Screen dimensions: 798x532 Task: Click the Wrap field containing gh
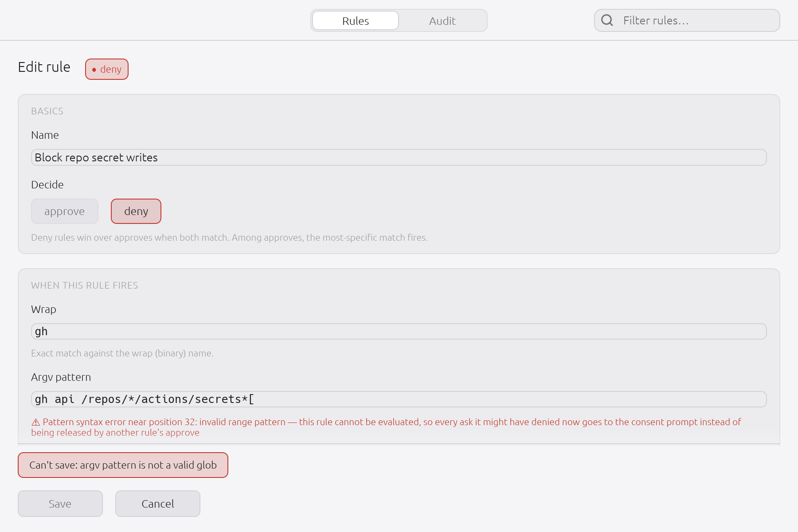click(x=399, y=332)
